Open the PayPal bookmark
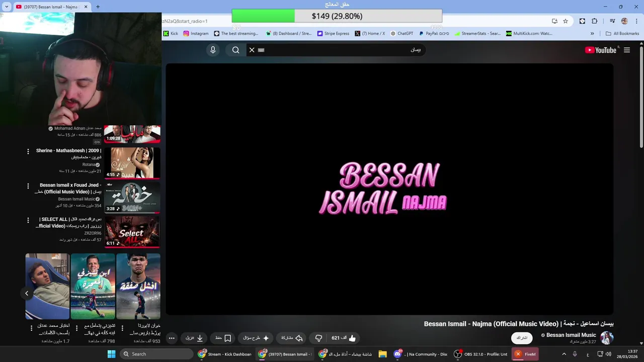Screen dimensions: 644x362 click(x=434, y=34)
